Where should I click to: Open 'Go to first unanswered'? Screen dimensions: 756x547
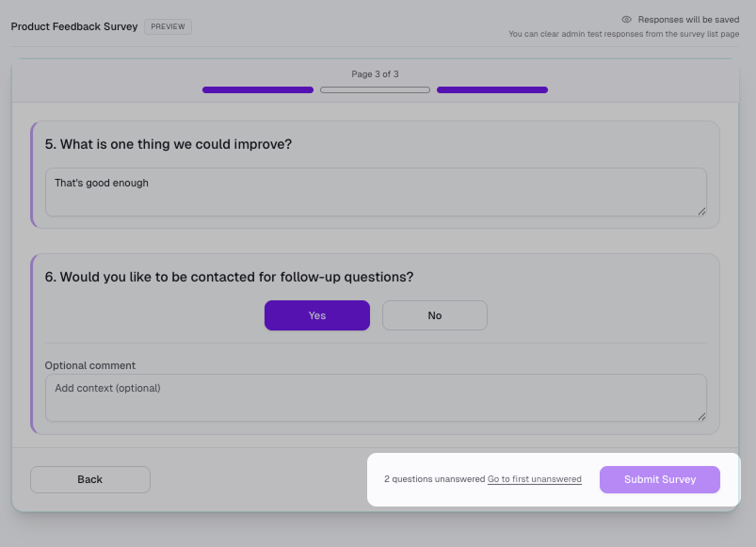(x=534, y=479)
